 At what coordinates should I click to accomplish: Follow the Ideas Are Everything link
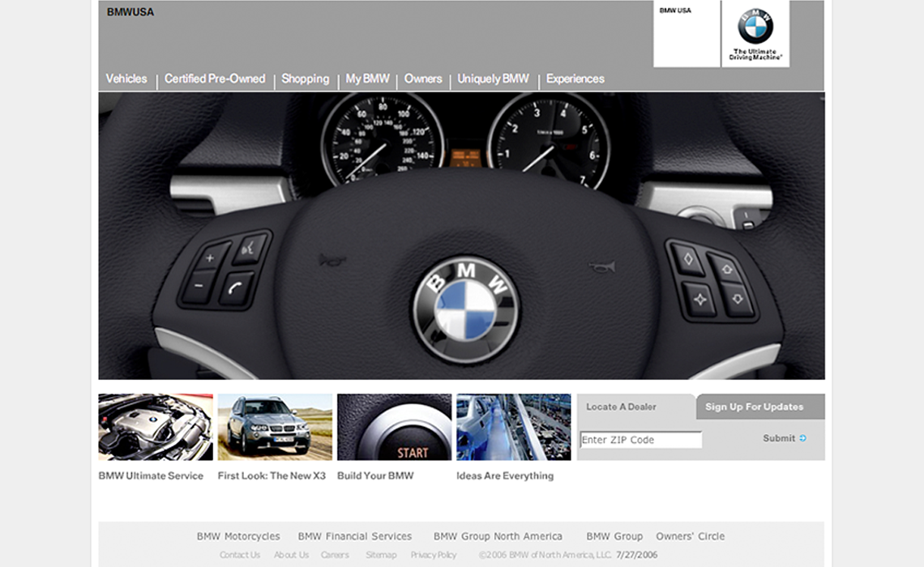tap(505, 475)
